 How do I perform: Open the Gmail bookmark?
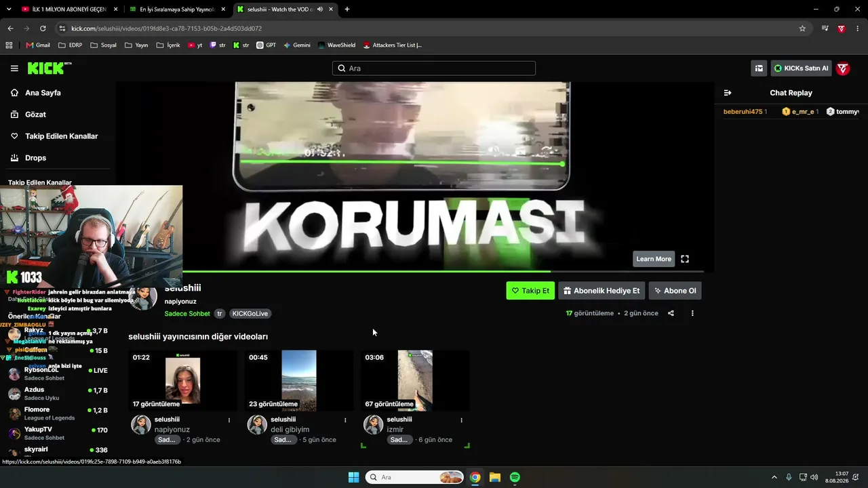click(x=38, y=45)
